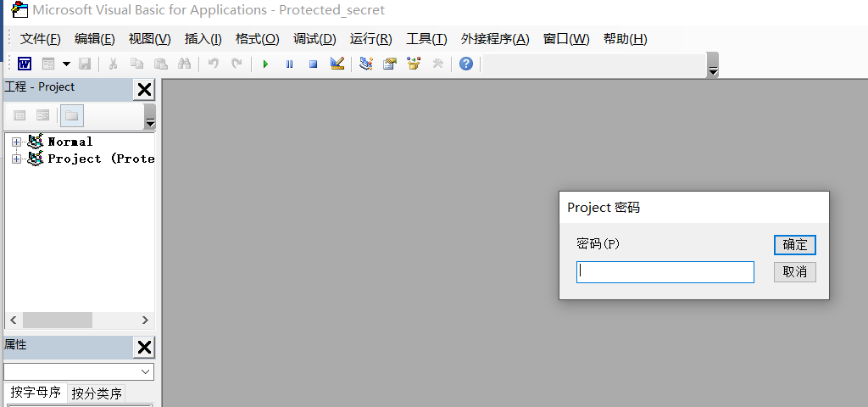Open the standard toolbar options arrow
The width and height of the screenshot is (868, 407).
click(713, 64)
